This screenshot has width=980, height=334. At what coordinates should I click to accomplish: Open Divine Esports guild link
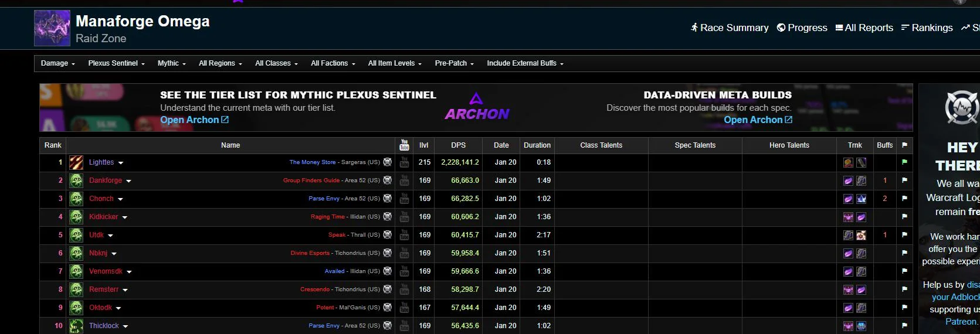pyautogui.click(x=310, y=253)
